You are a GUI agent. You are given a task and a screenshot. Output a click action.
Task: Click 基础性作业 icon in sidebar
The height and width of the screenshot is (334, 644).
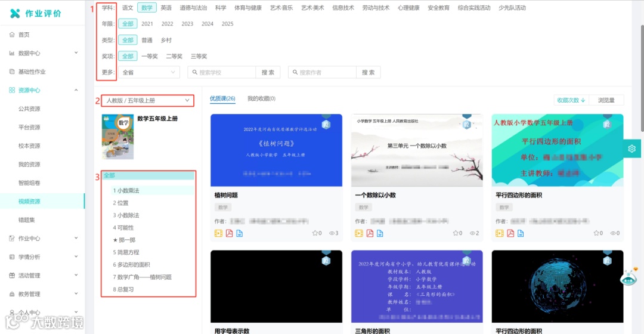click(x=12, y=72)
